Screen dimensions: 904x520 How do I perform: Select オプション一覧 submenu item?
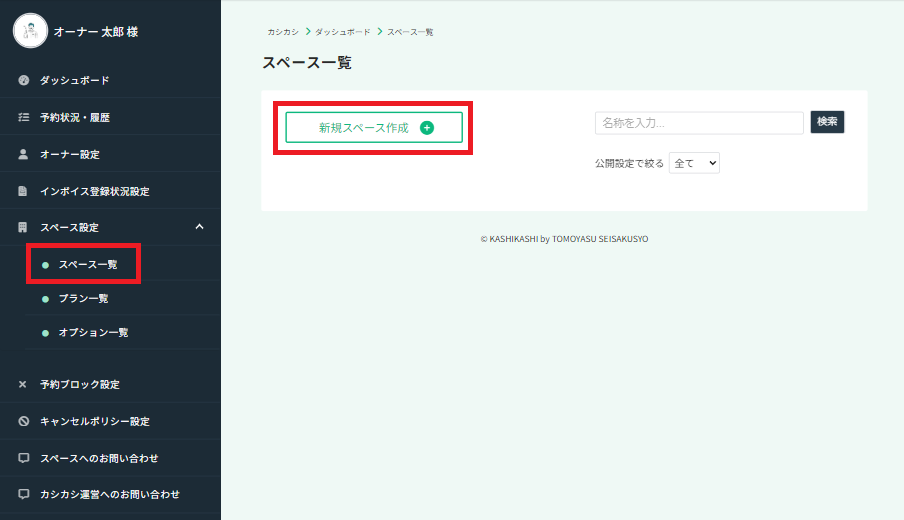[x=93, y=332]
